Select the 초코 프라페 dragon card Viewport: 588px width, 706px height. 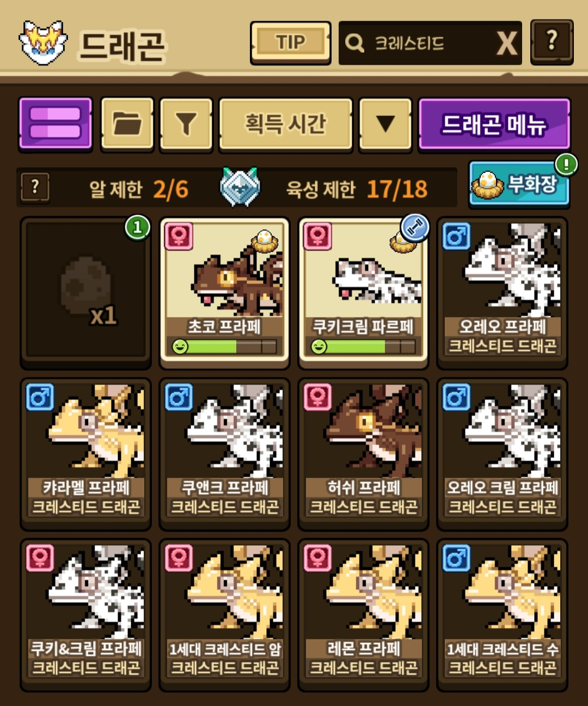point(224,290)
